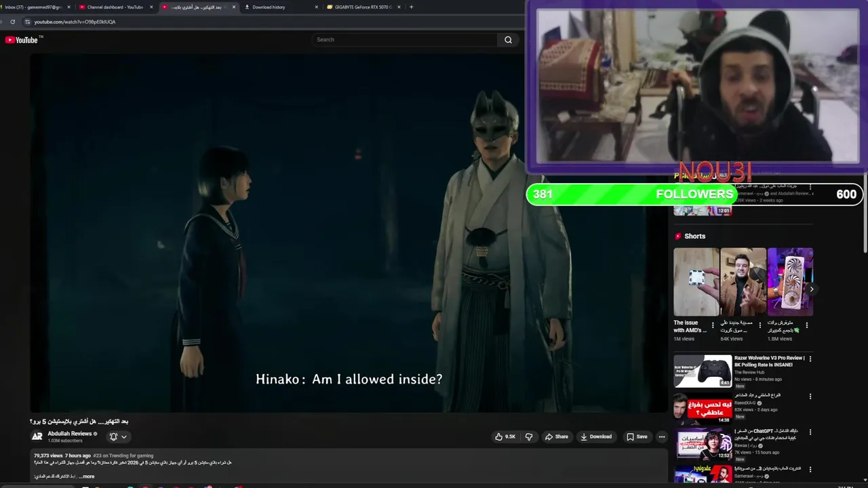Click the Share button

click(x=557, y=436)
